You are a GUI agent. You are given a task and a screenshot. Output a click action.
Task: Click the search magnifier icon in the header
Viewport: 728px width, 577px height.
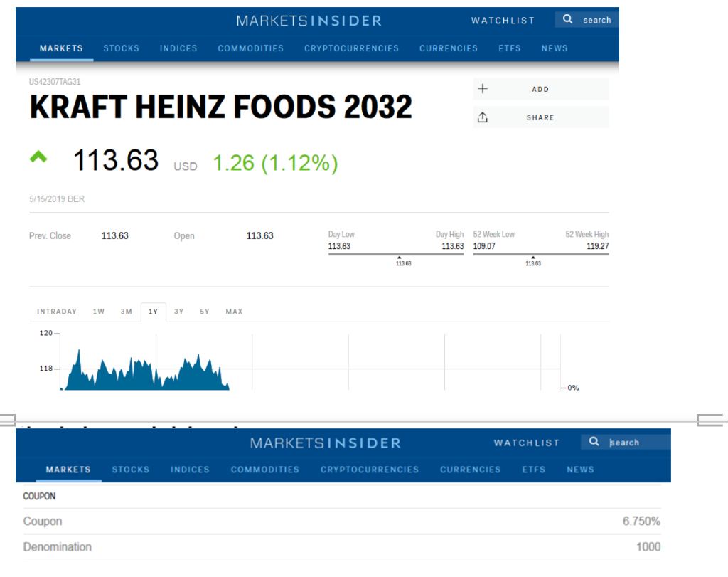pos(567,19)
